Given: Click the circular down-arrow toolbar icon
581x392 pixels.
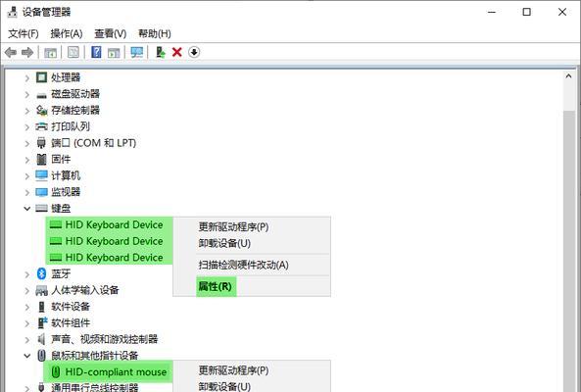Looking at the screenshot, I should [194, 52].
